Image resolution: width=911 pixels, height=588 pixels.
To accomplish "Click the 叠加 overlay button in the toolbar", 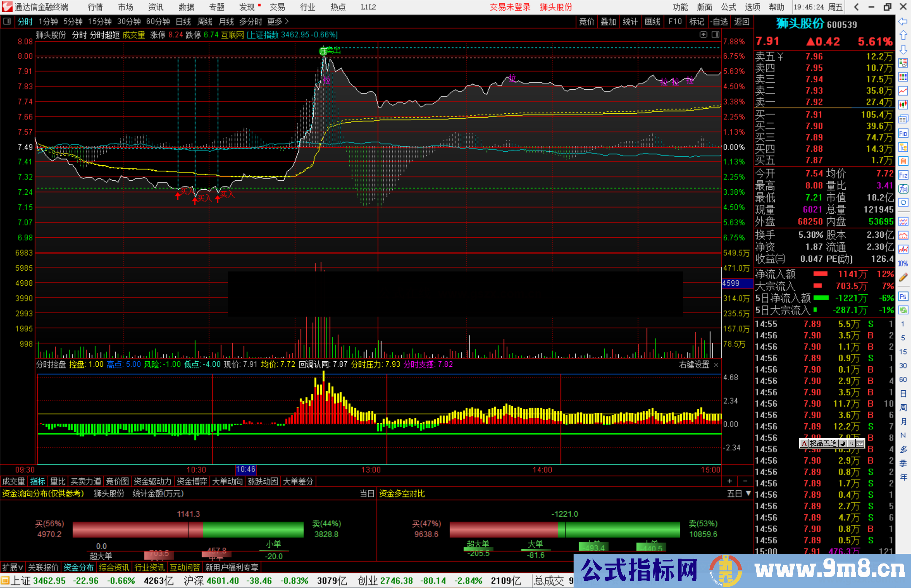I will 608,21.
